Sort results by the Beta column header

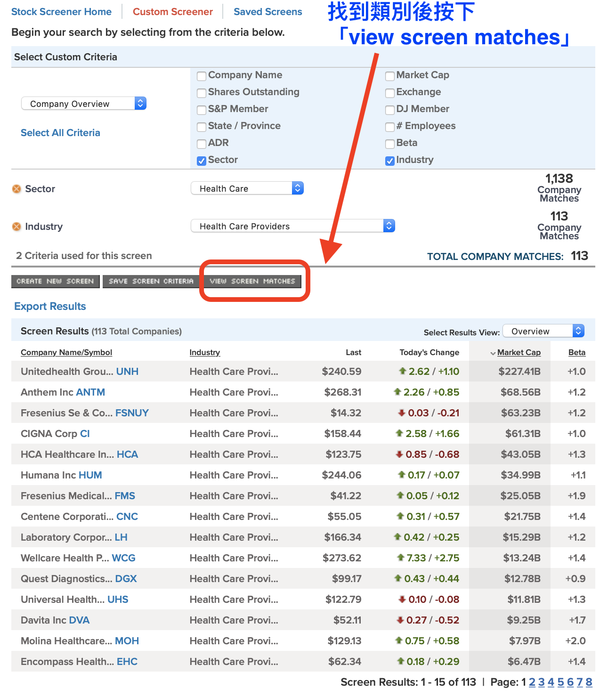click(577, 352)
